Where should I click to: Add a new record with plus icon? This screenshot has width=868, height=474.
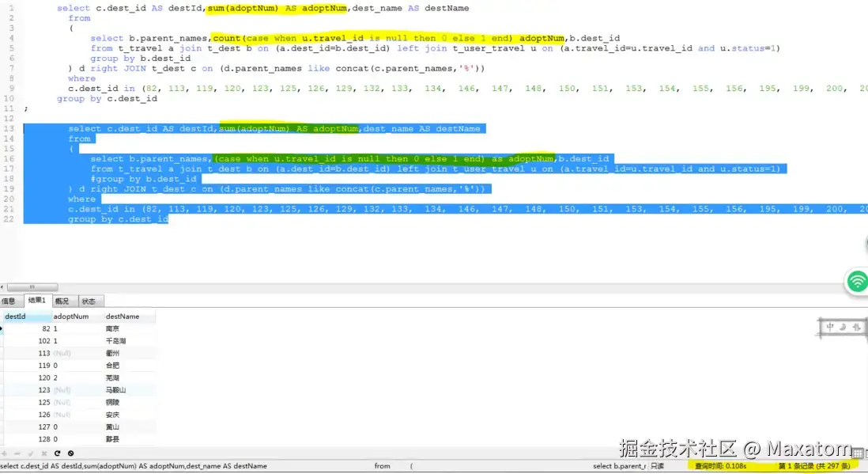pyautogui.click(x=5, y=453)
